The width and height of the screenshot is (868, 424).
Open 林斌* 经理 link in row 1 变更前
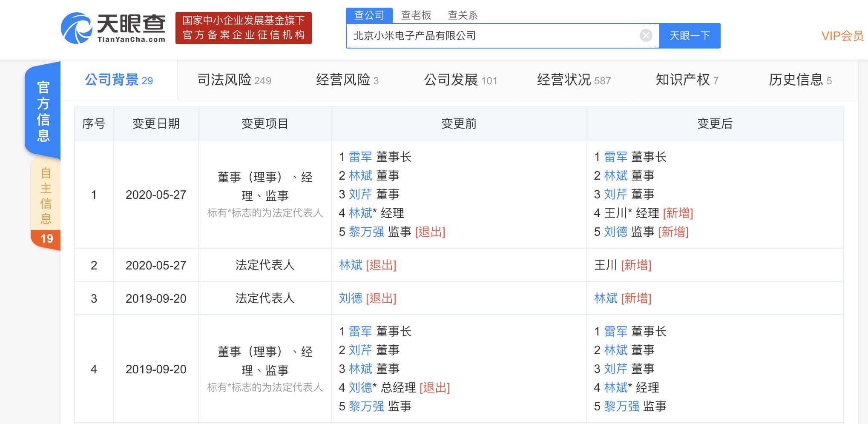(360, 213)
